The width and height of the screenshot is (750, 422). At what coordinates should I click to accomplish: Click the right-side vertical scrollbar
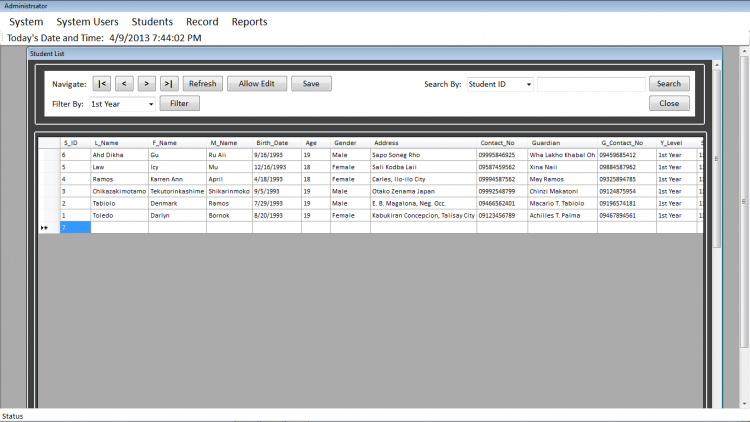(744, 230)
